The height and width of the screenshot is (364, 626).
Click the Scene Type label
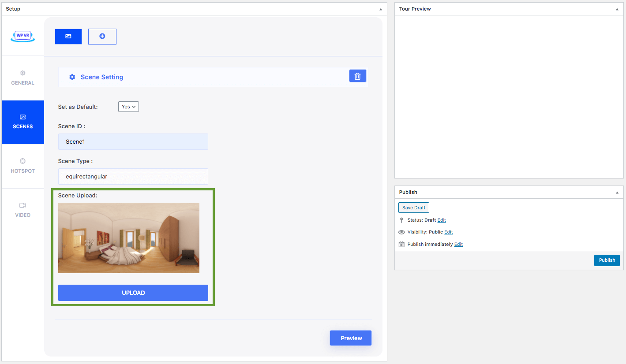[75, 161]
